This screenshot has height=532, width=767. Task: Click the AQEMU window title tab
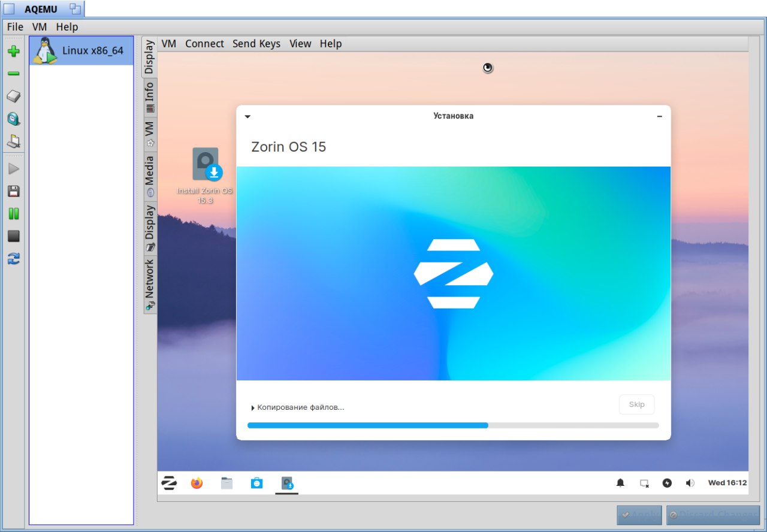pos(42,9)
